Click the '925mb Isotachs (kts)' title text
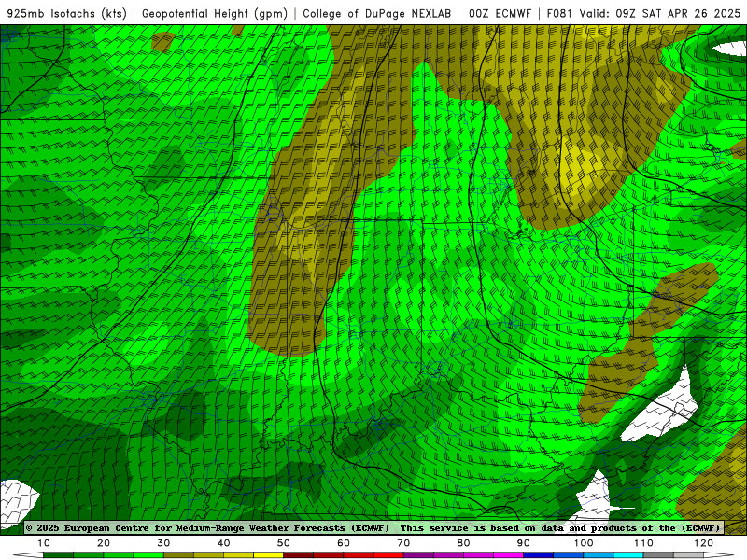Image resolution: width=747 pixels, height=560 pixels. pyautogui.click(x=67, y=13)
